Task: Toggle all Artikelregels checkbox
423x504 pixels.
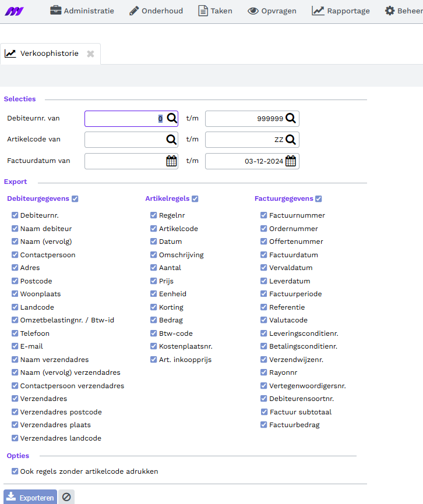Action: pos(195,198)
